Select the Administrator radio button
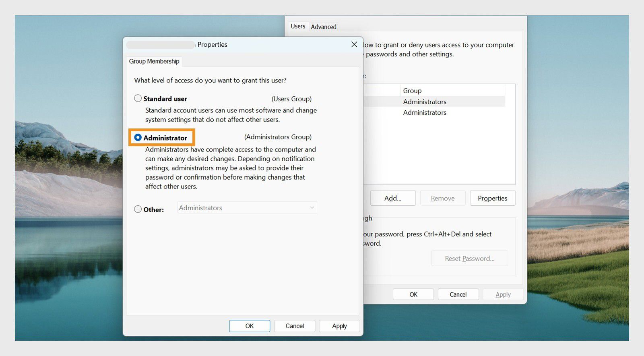The height and width of the screenshot is (356, 644). pyautogui.click(x=138, y=137)
